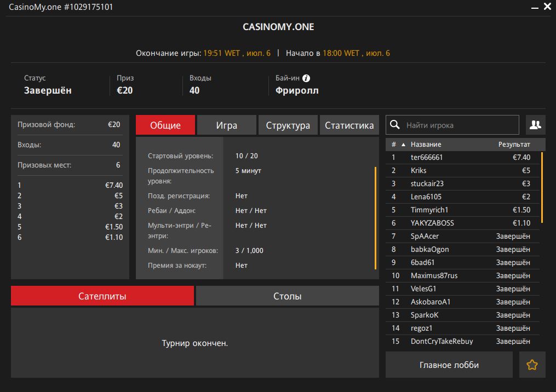
Task: Minimize the tournament window
Action: 535,7
